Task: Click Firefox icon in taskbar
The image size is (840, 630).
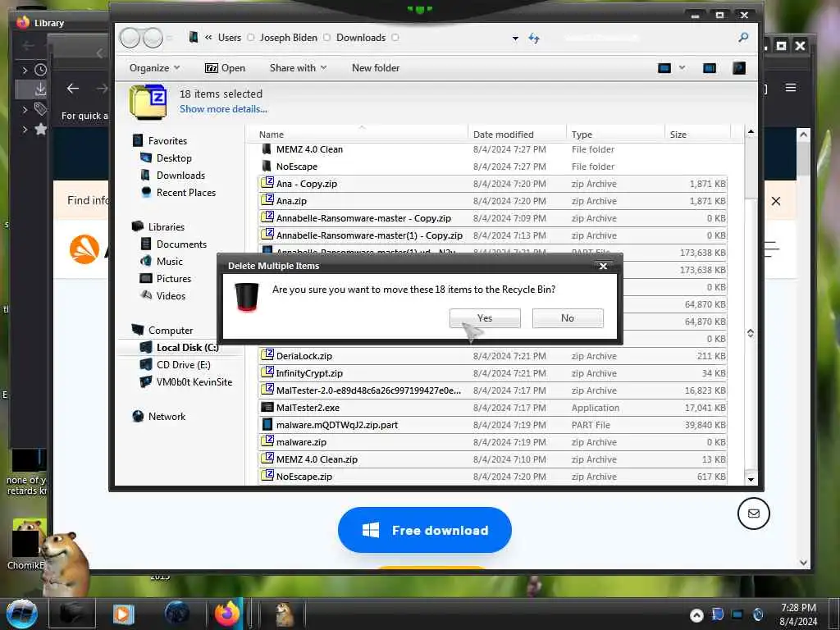Action: (227, 613)
